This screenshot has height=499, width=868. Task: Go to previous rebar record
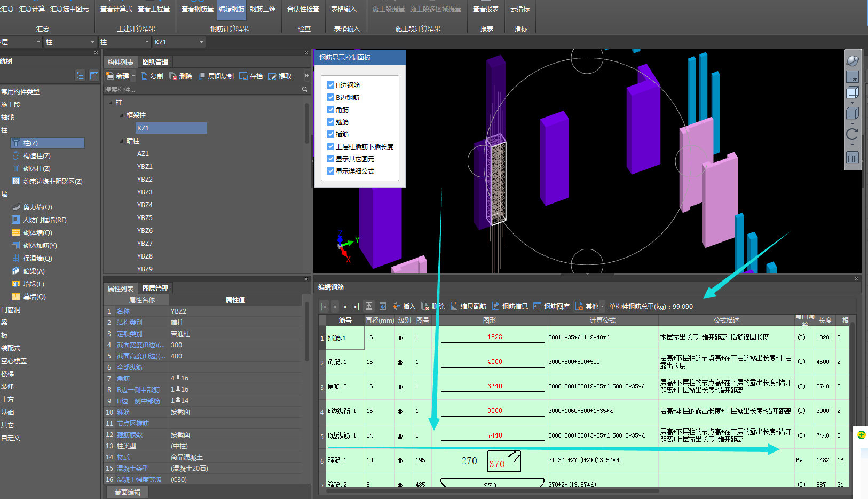[x=335, y=307]
